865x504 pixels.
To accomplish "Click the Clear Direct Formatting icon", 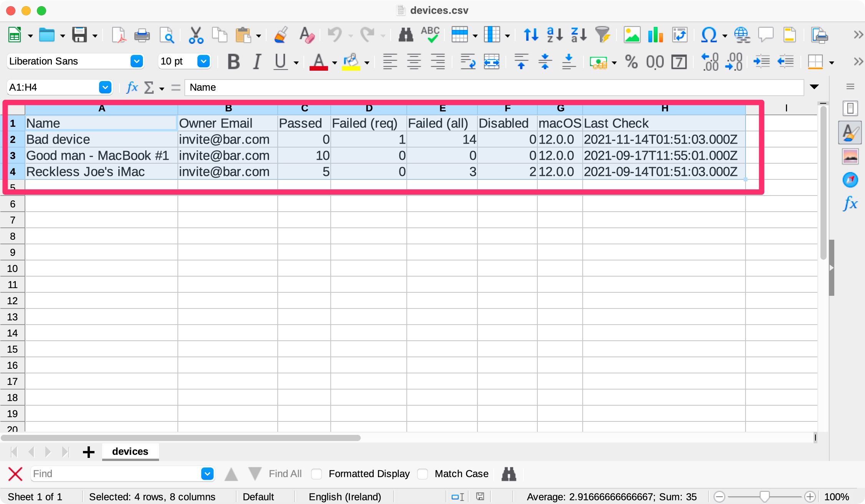I will click(x=307, y=35).
